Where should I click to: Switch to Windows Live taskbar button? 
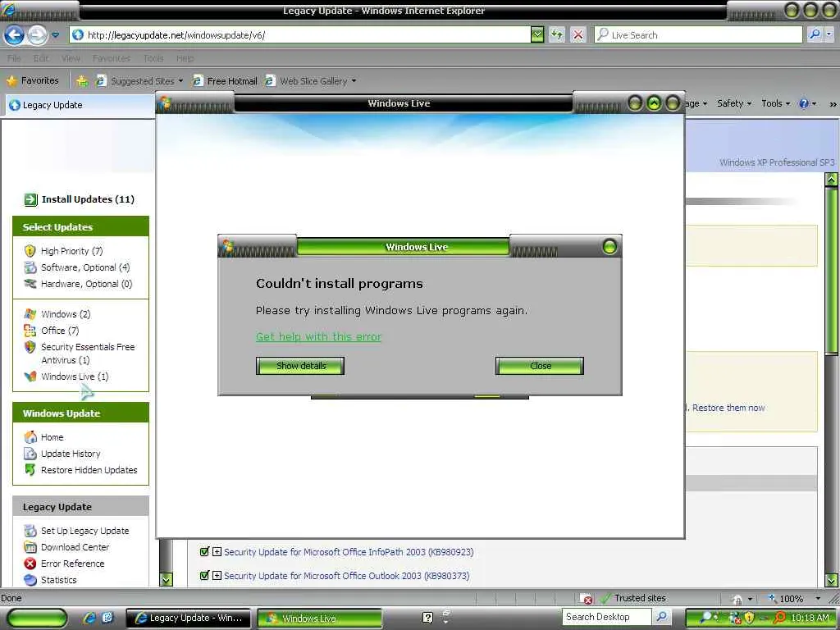(320, 619)
